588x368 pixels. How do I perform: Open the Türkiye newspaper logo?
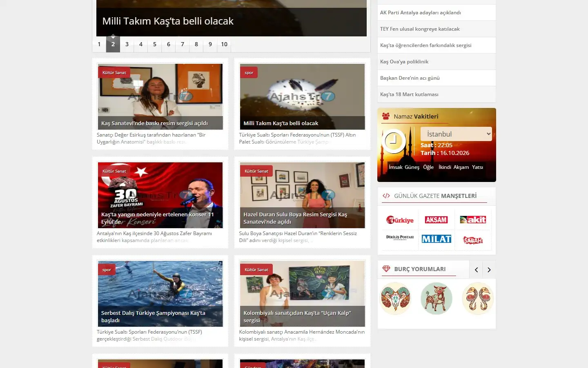click(400, 220)
